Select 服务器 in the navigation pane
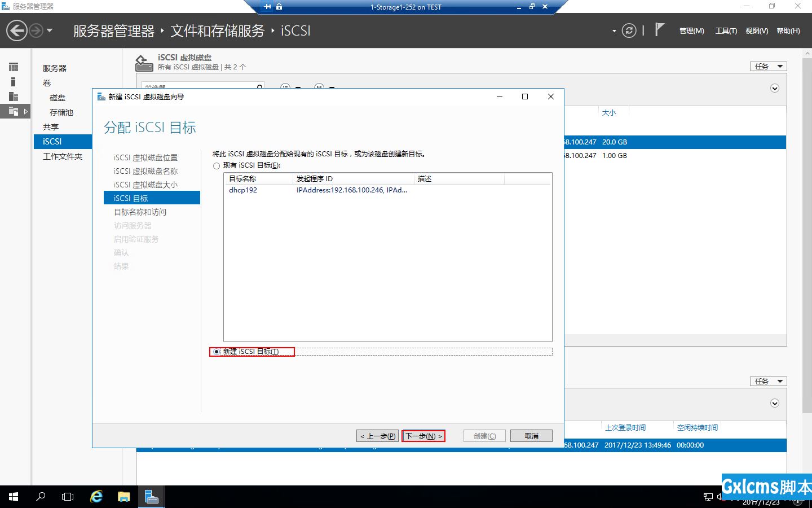 (55, 68)
